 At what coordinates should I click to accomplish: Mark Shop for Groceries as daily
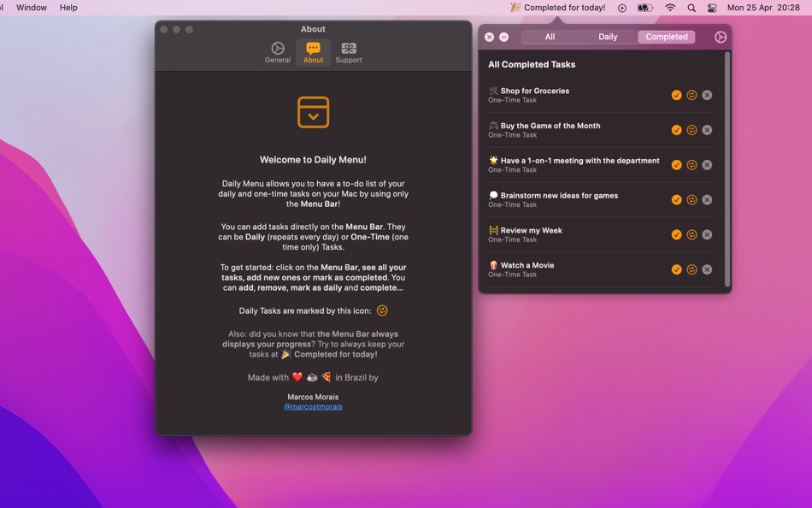[x=691, y=95]
